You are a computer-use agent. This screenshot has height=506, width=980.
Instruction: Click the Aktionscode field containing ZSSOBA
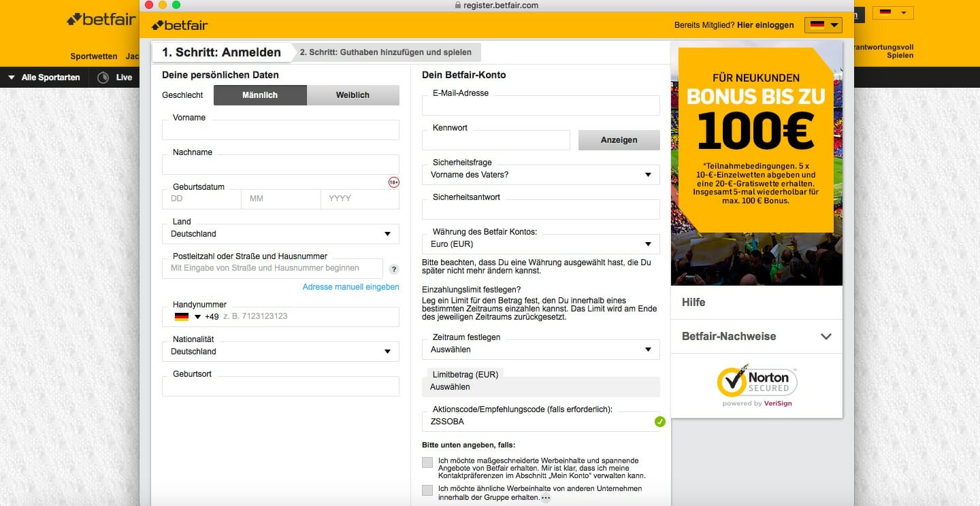[x=541, y=422]
